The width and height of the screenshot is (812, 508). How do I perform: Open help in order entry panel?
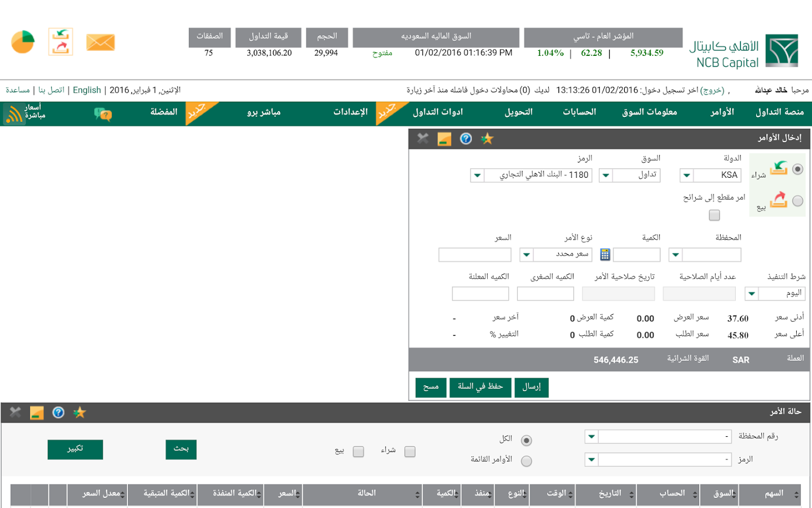click(x=466, y=139)
